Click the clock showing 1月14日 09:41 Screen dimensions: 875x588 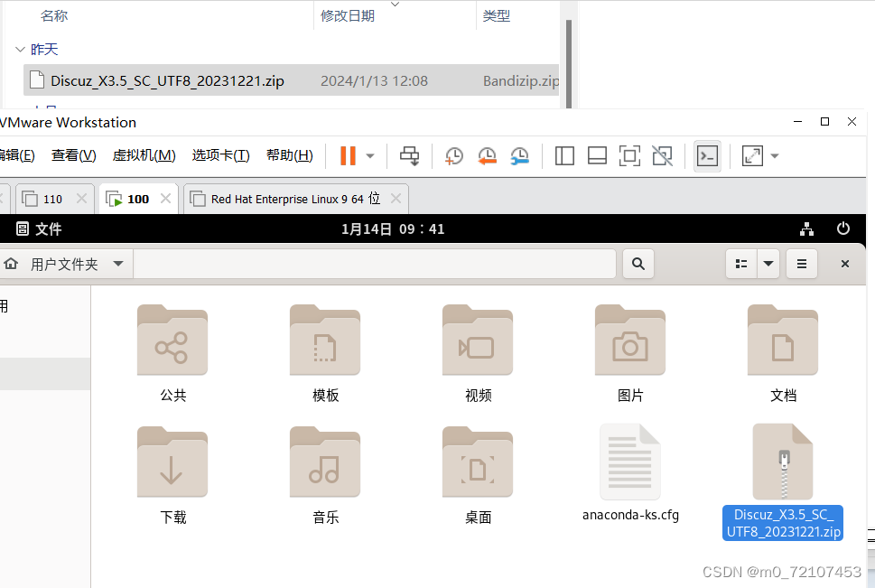tap(393, 229)
